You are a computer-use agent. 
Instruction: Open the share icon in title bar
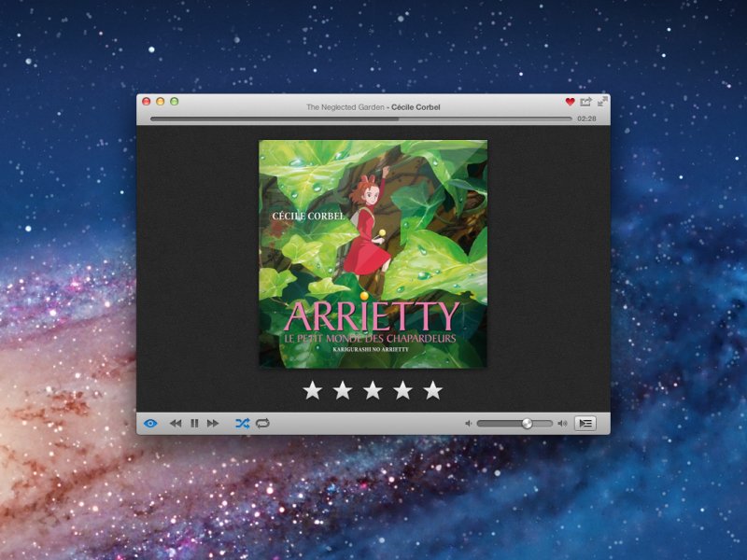click(585, 102)
